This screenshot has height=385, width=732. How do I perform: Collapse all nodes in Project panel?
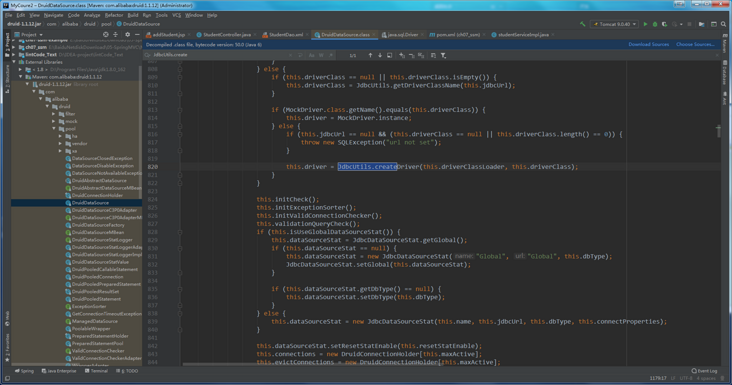(x=115, y=35)
